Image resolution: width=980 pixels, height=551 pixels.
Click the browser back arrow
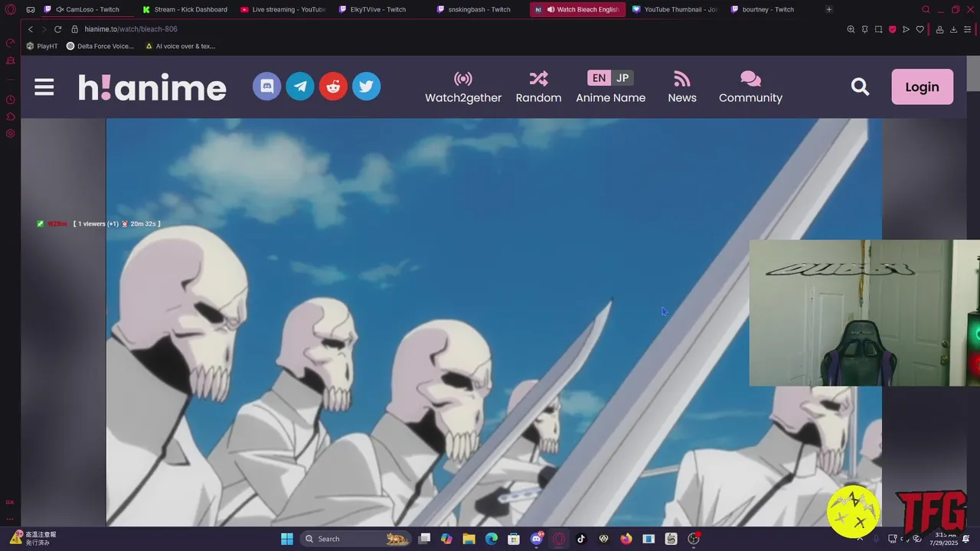tap(31, 29)
